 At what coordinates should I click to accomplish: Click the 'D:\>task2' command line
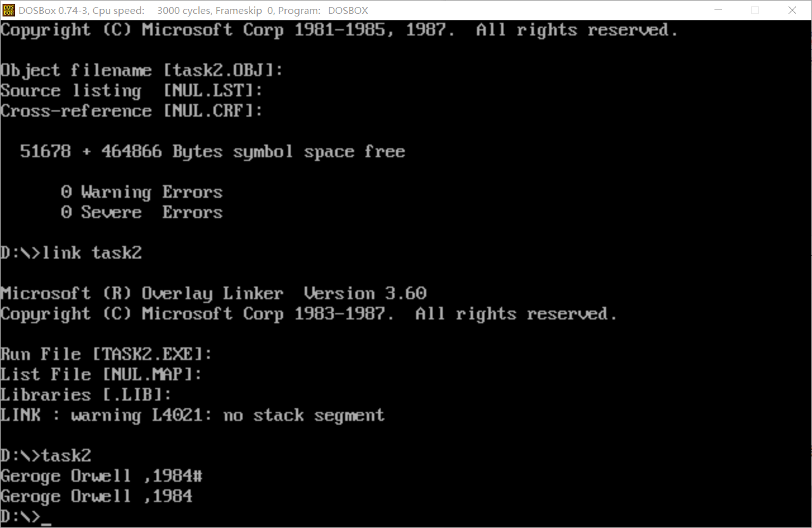pos(46,456)
